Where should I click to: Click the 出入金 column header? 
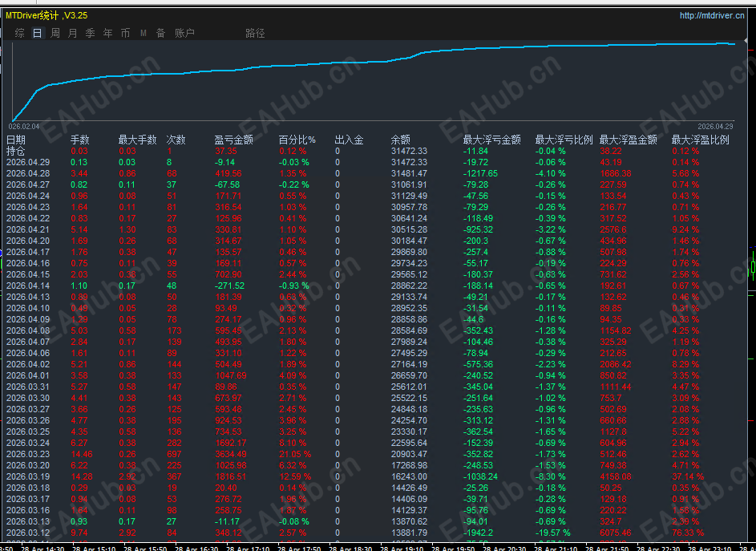[x=349, y=140]
